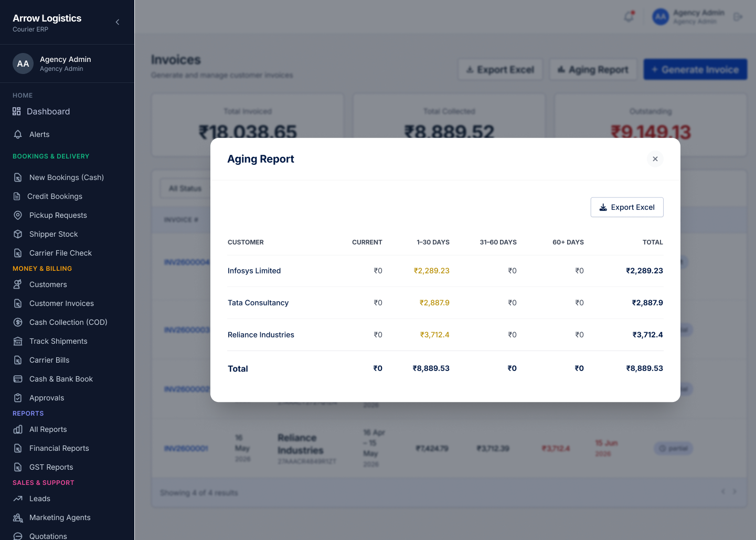Close the Aging Report dialog
This screenshot has width=756, height=540.
click(x=655, y=159)
